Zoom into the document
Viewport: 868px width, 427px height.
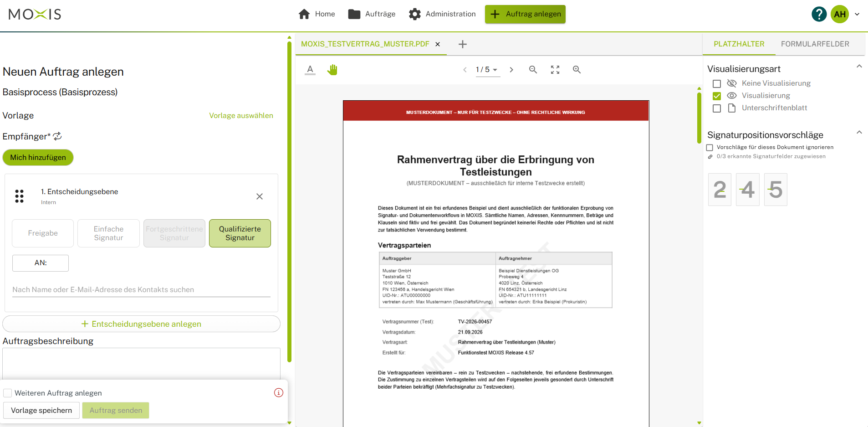(x=577, y=70)
